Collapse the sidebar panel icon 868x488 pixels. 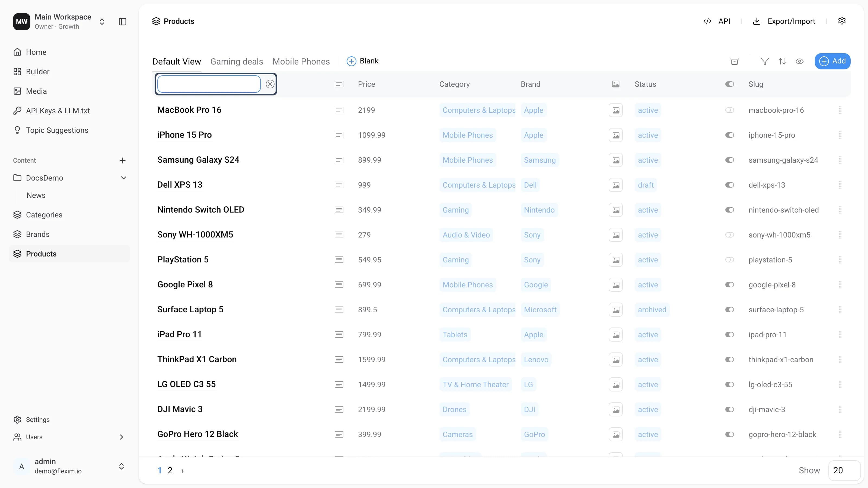pos(123,22)
